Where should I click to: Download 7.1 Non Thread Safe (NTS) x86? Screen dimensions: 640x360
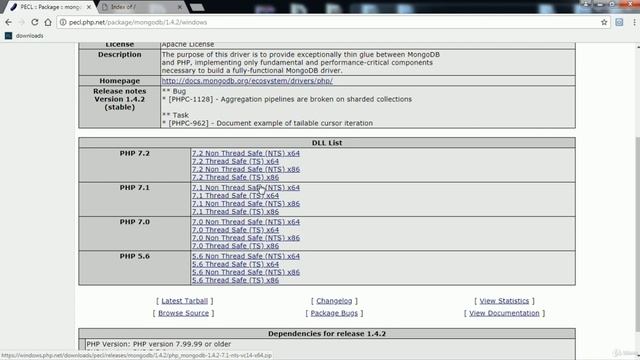246,204
